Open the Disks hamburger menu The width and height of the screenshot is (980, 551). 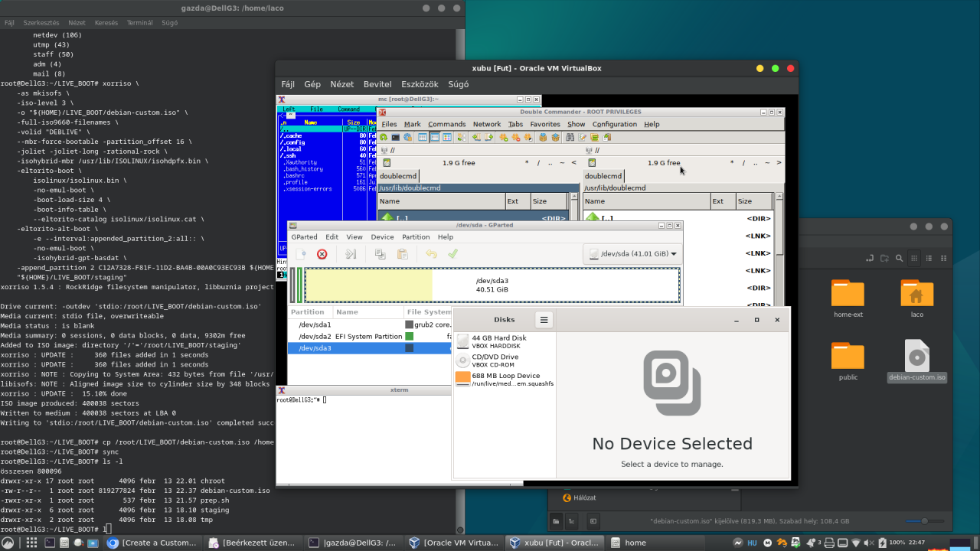(544, 320)
